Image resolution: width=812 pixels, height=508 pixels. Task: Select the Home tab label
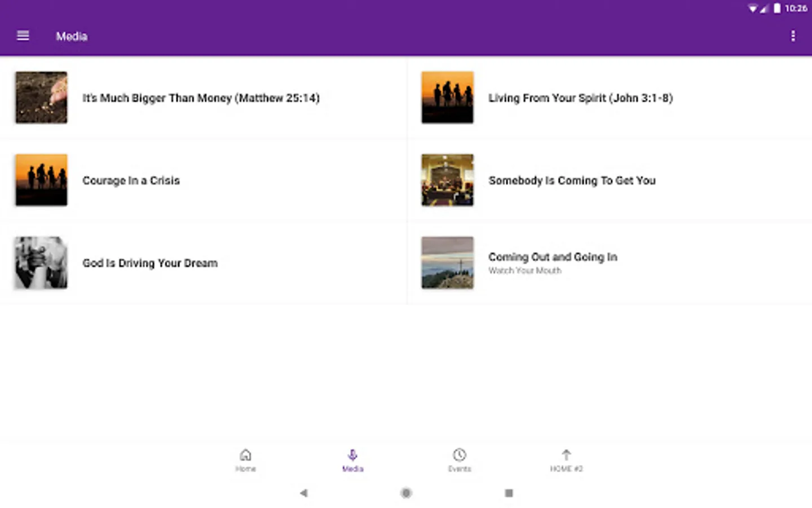[245, 468]
